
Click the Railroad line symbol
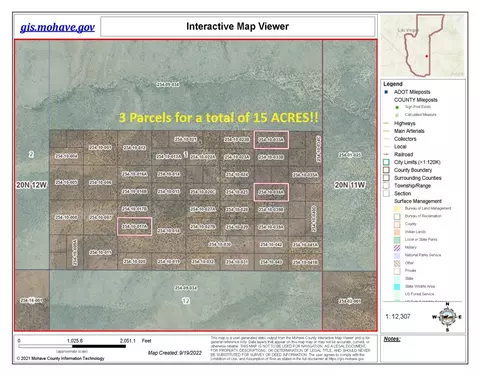(387, 154)
